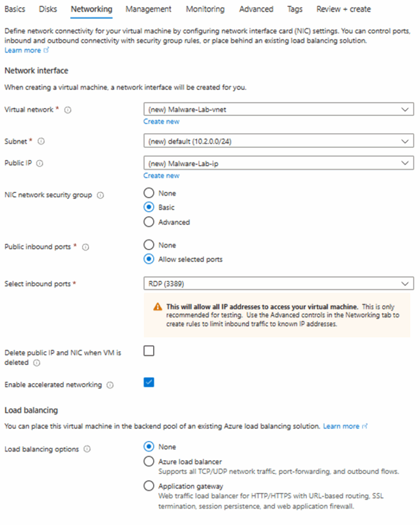Viewport: 420px width, 525px height.
Task: Click info icon beside Public IP label
Action: tap(40, 164)
